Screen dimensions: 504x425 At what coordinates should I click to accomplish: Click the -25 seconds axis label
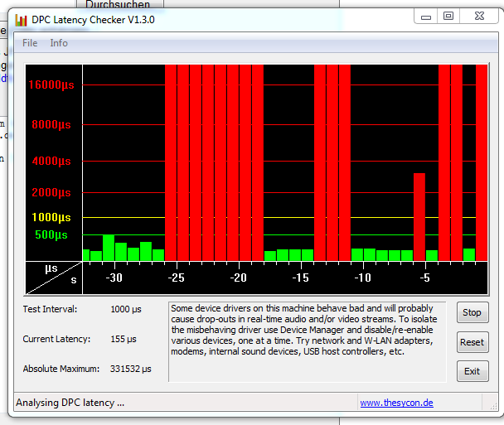click(x=176, y=278)
